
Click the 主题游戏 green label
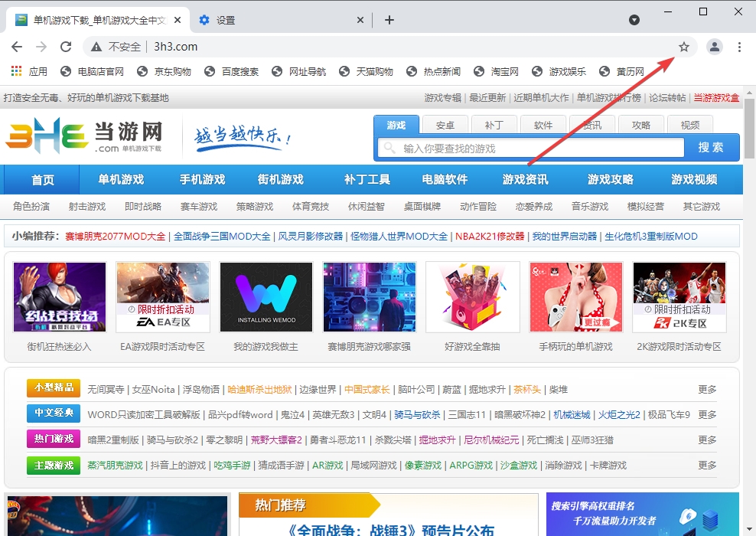(54, 466)
